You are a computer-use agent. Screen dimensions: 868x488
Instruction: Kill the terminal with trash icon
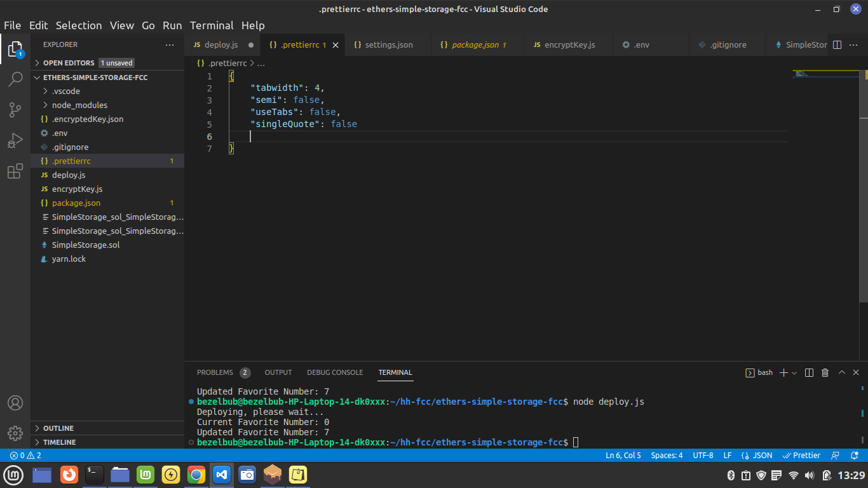(x=825, y=372)
